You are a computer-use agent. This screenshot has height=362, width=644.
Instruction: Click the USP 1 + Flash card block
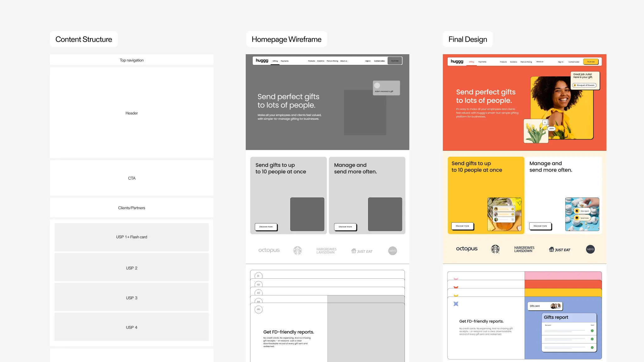[x=131, y=237]
